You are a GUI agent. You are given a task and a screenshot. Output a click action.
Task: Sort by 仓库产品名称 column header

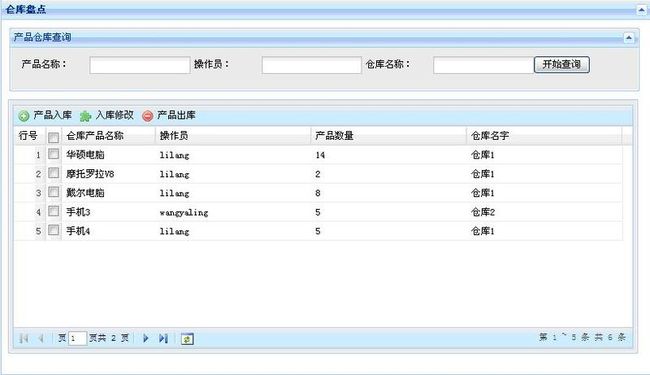[x=109, y=135]
